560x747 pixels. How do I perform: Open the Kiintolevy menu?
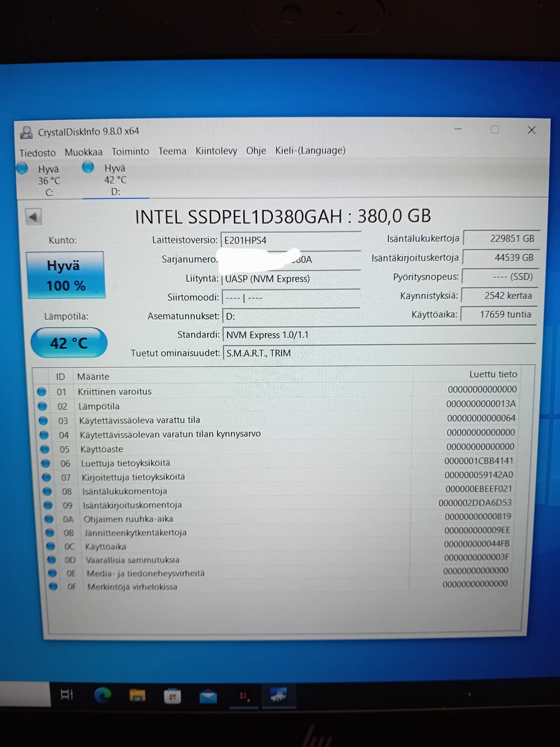tap(216, 151)
